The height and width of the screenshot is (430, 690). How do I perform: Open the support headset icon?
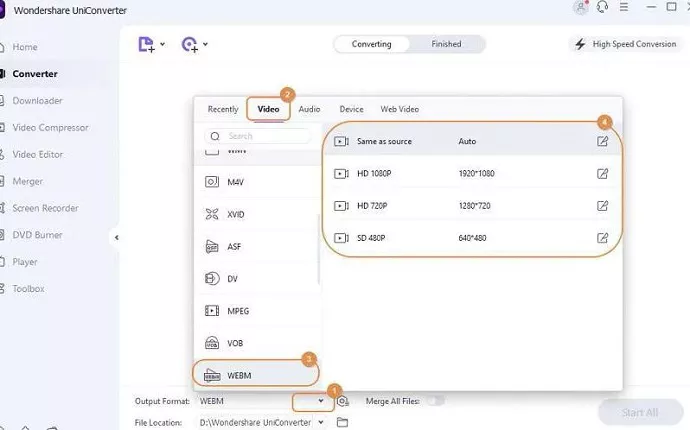pos(602,7)
